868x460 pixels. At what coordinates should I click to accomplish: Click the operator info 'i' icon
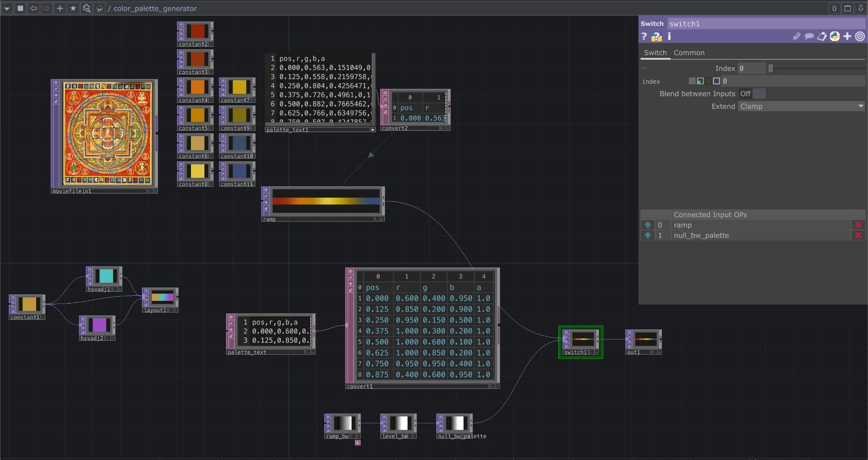tap(669, 36)
